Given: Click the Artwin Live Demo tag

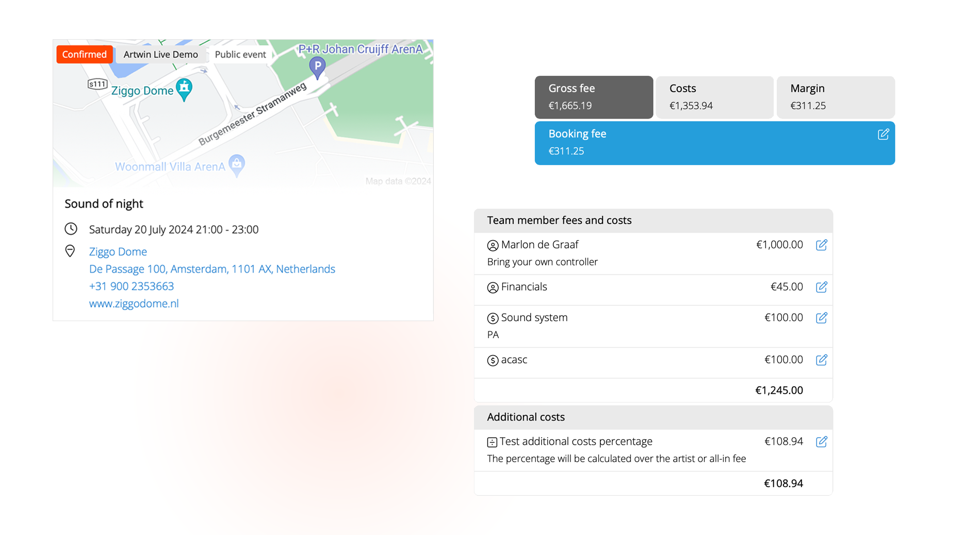Looking at the screenshot, I should tap(160, 54).
